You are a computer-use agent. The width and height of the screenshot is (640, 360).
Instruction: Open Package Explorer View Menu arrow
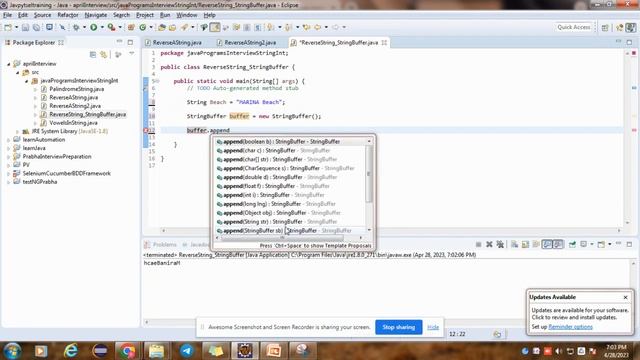131,54
